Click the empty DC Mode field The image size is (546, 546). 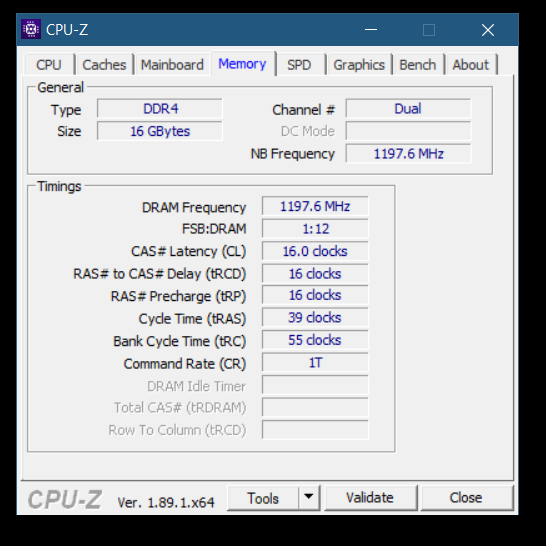(408, 131)
